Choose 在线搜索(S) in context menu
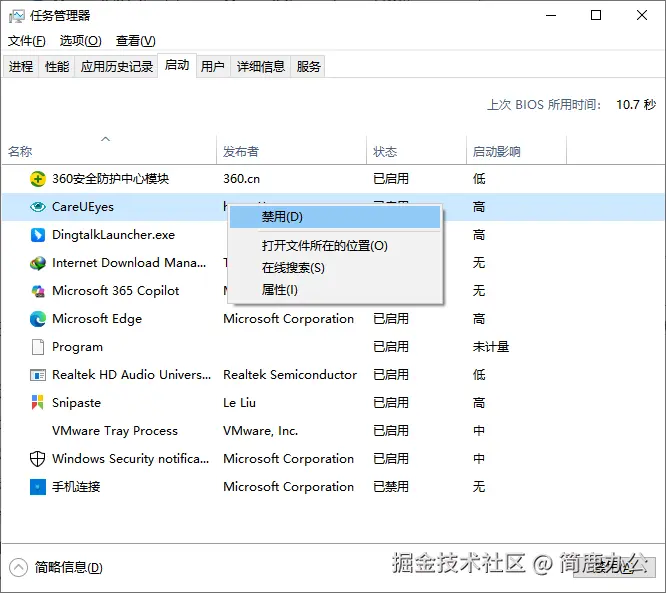Image resolution: width=666 pixels, height=593 pixels. click(335, 268)
